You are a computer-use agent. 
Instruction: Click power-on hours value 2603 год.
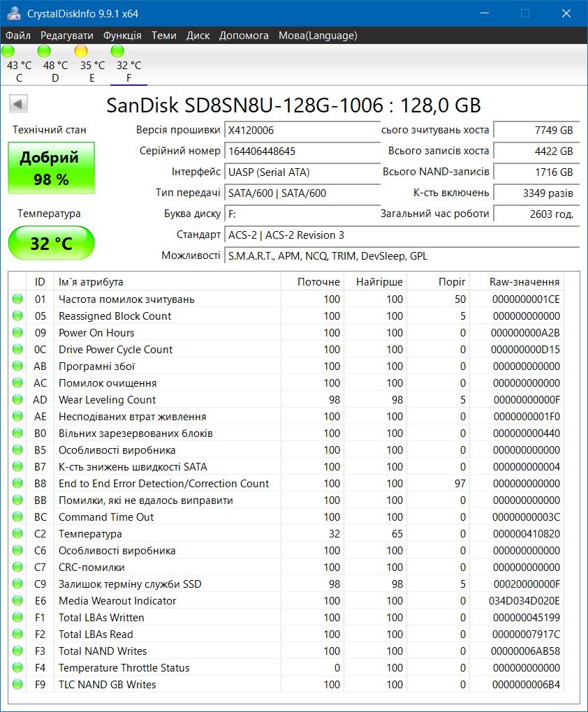536,214
